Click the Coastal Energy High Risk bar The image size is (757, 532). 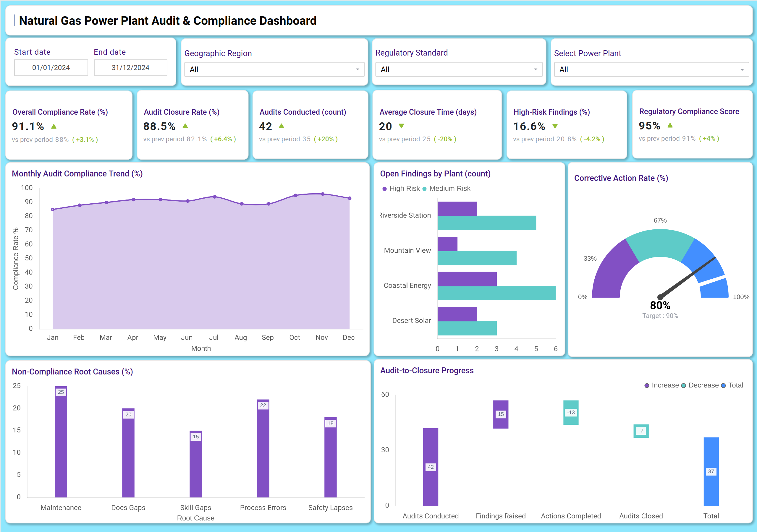pyautogui.click(x=467, y=279)
